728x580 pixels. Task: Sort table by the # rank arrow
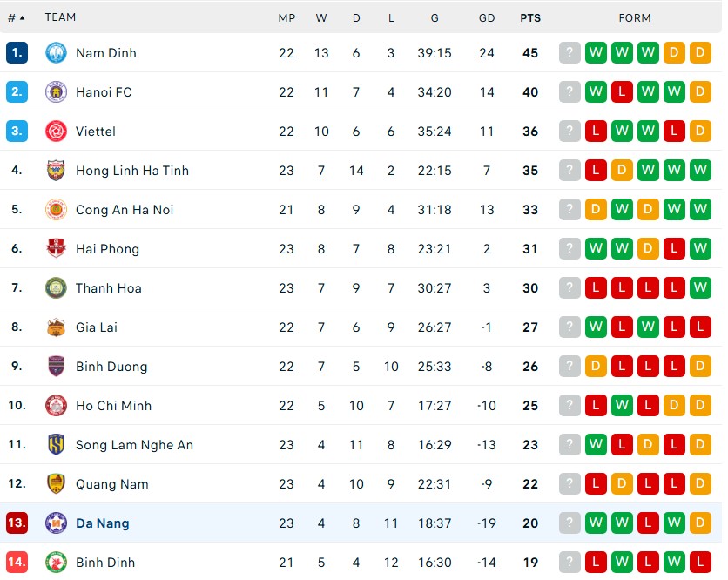17,17
